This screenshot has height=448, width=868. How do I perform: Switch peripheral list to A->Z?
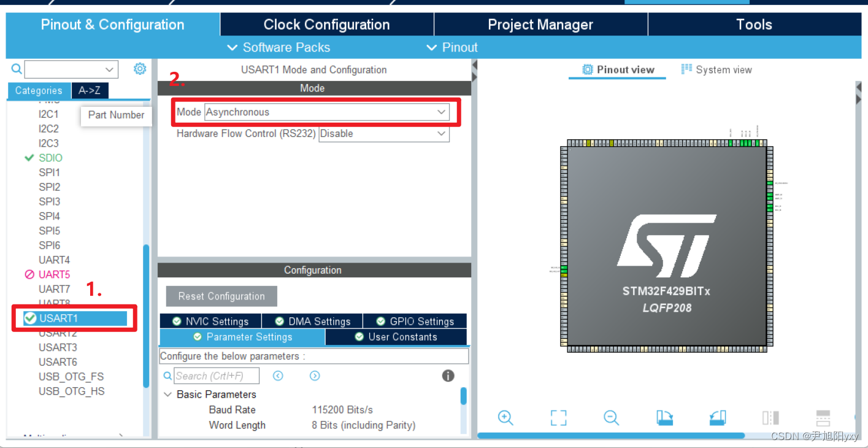point(90,90)
